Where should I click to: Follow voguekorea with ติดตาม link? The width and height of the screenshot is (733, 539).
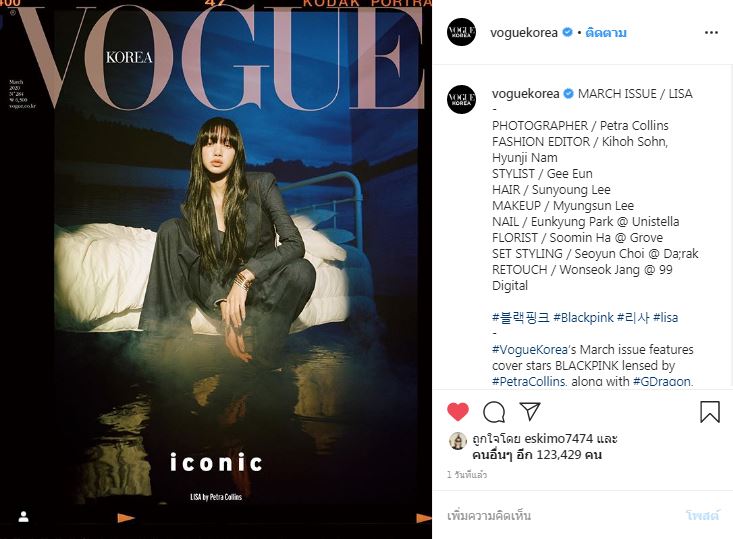click(606, 33)
